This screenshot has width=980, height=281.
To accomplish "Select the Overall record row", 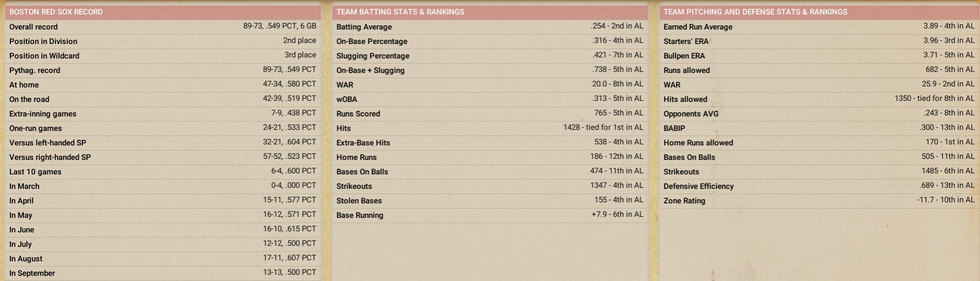I will [163, 27].
